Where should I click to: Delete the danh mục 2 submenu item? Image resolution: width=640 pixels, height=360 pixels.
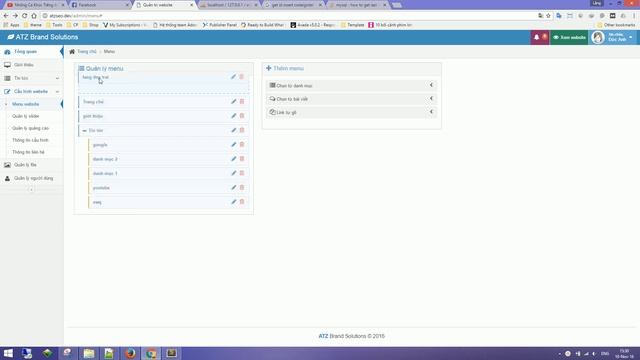[x=242, y=159]
